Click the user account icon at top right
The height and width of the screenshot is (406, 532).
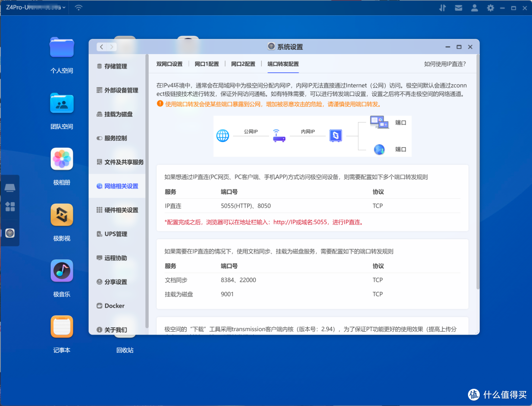474,7
